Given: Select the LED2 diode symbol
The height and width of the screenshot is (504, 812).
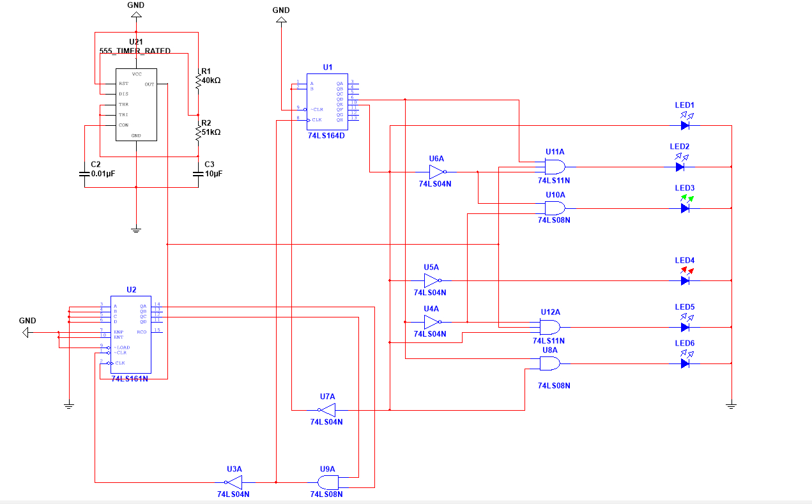Looking at the screenshot, I should click(x=681, y=167).
